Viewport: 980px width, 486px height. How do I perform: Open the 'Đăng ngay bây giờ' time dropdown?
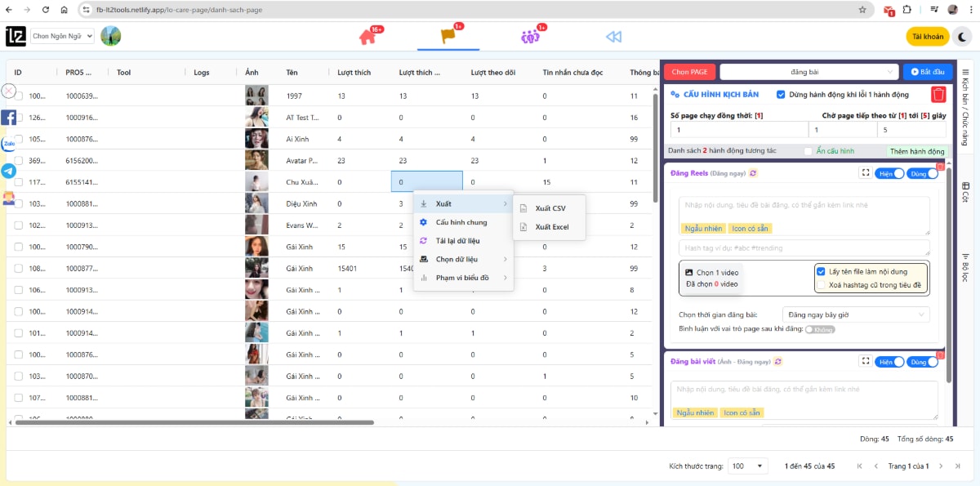[x=855, y=314]
